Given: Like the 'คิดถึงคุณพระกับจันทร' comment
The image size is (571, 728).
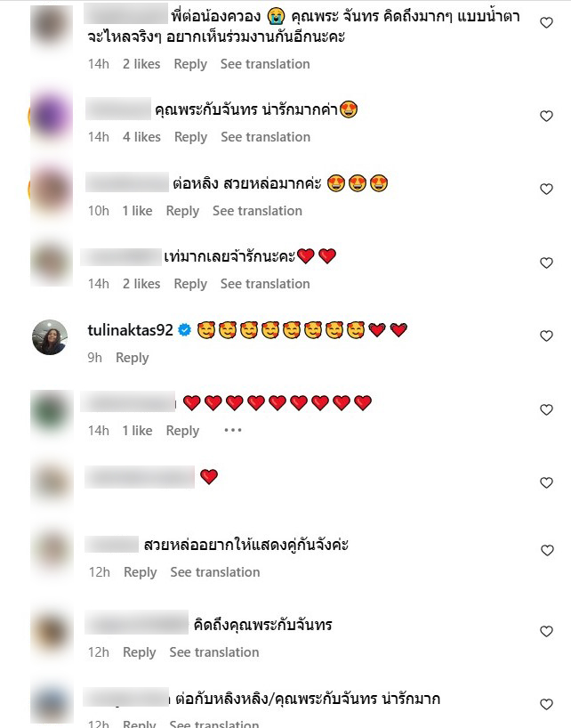Looking at the screenshot, I should [546, 631].
